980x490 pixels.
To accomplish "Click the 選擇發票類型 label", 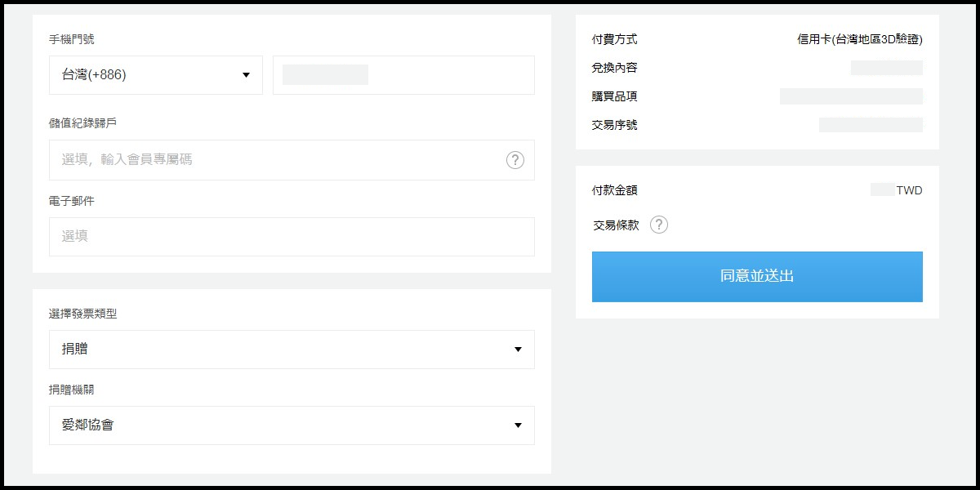I will pyautogui.click(x=82, y=314).
